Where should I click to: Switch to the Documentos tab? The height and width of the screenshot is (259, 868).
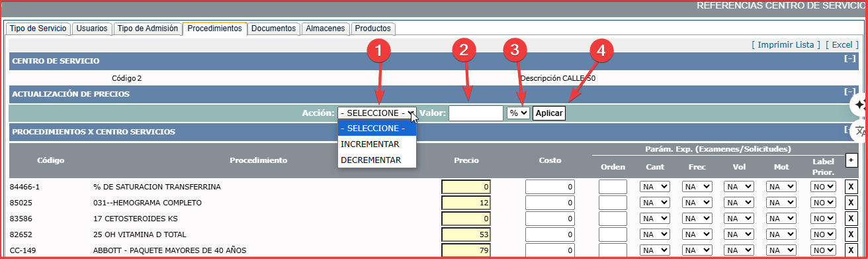[x=274, y=28]
